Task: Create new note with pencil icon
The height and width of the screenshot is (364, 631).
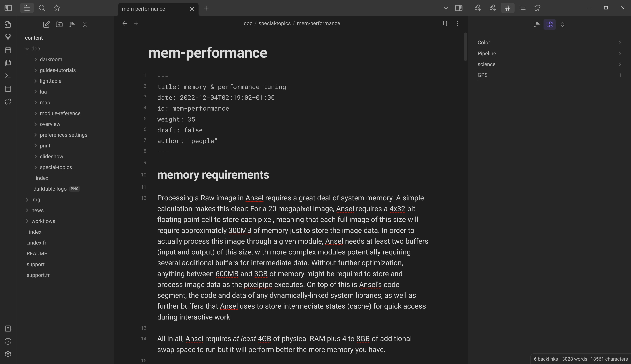Action: tap(46, 24)
